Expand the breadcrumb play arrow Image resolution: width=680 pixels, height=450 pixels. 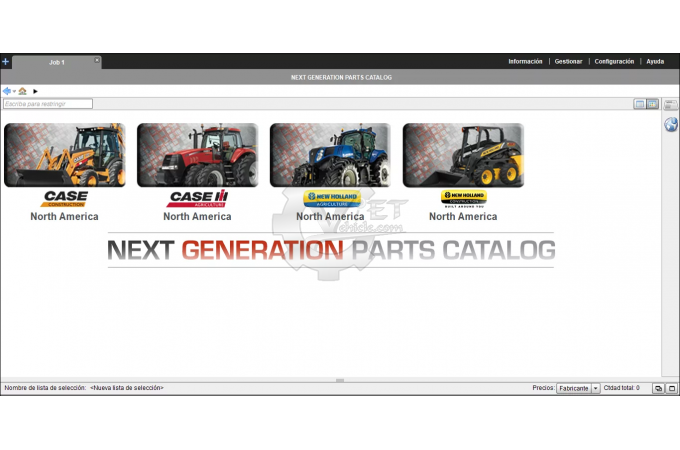pyautogui.click(x=36, y=91)
